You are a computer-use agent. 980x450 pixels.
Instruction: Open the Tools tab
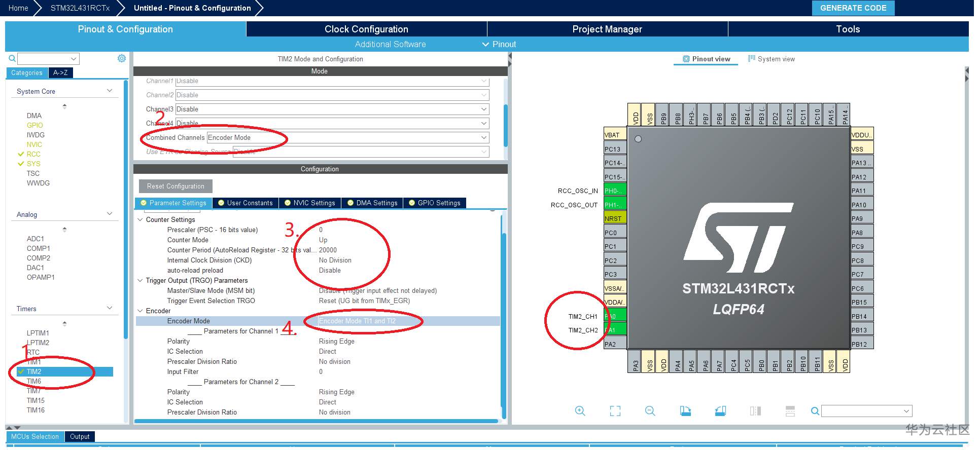pyautogui.click(x=848, y=29)
